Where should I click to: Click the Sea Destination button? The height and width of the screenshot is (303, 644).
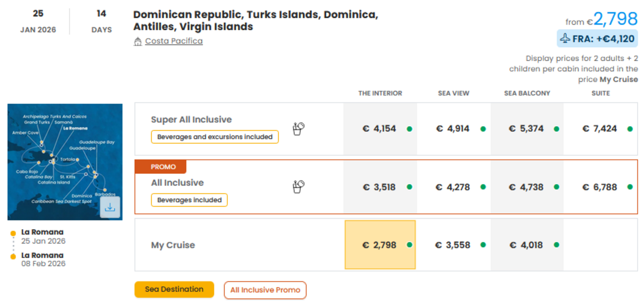(174, 289)
